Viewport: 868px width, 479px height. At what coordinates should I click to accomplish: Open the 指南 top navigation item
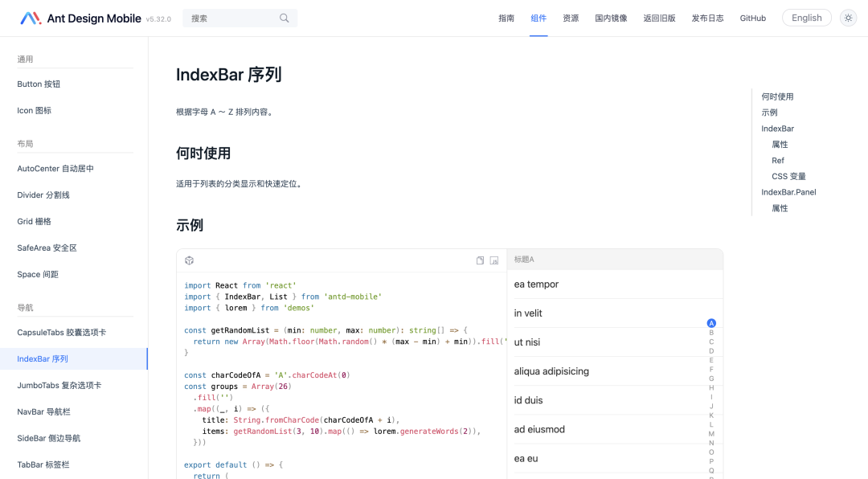click(506, 18)
